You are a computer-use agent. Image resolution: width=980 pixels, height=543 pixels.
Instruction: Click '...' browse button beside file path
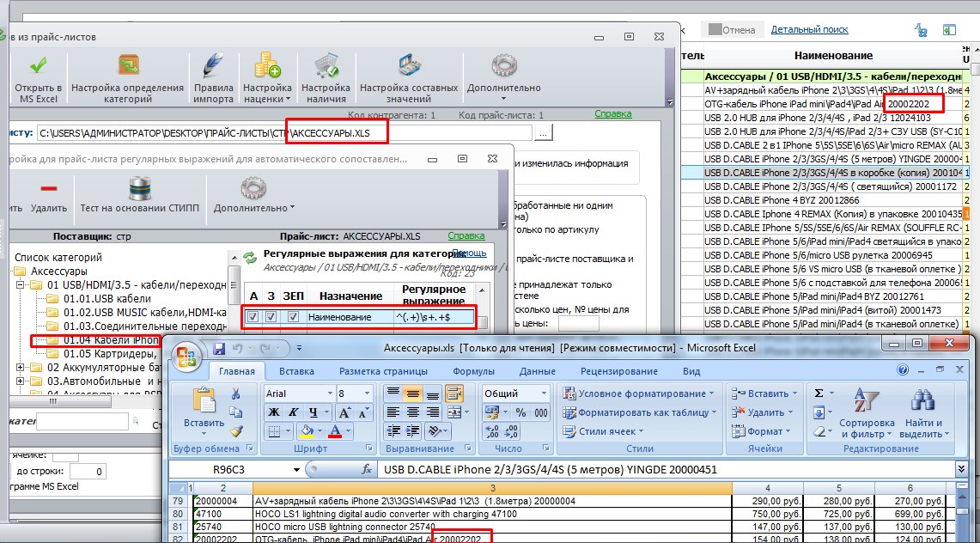coord(543,133)
